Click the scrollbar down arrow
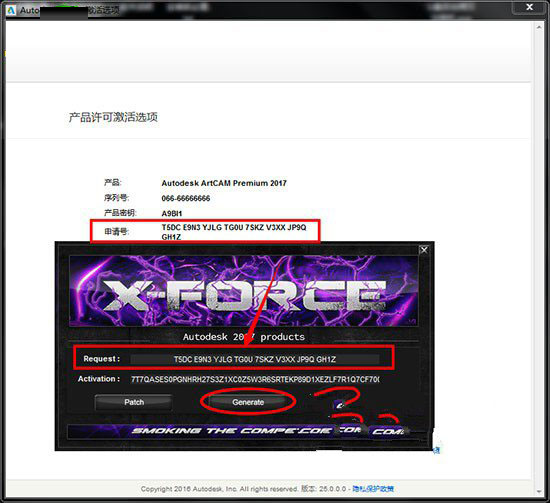This screenshot has height=503, width=550. (x=539, y=492)
